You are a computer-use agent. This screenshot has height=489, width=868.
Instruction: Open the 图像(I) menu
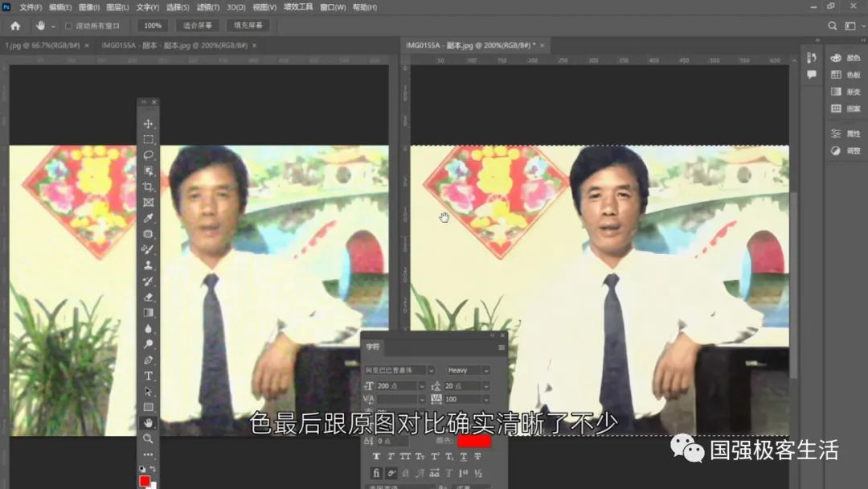pyautogui.click(x=89, y=7)
